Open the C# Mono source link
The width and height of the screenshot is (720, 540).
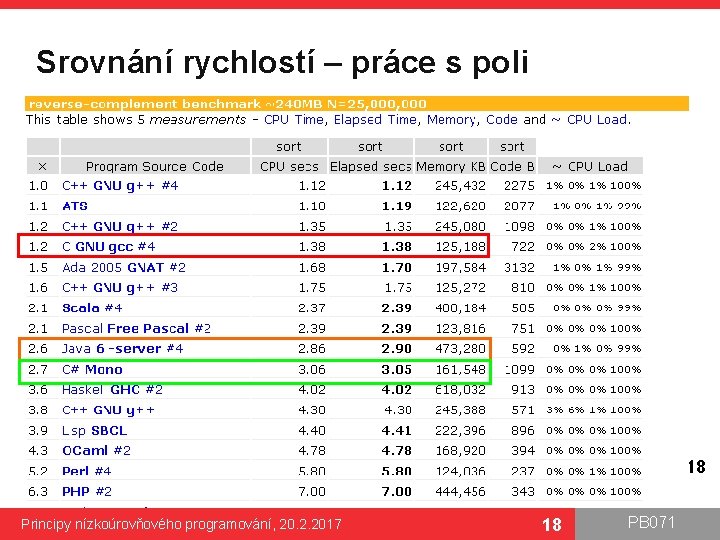(92, 370)
